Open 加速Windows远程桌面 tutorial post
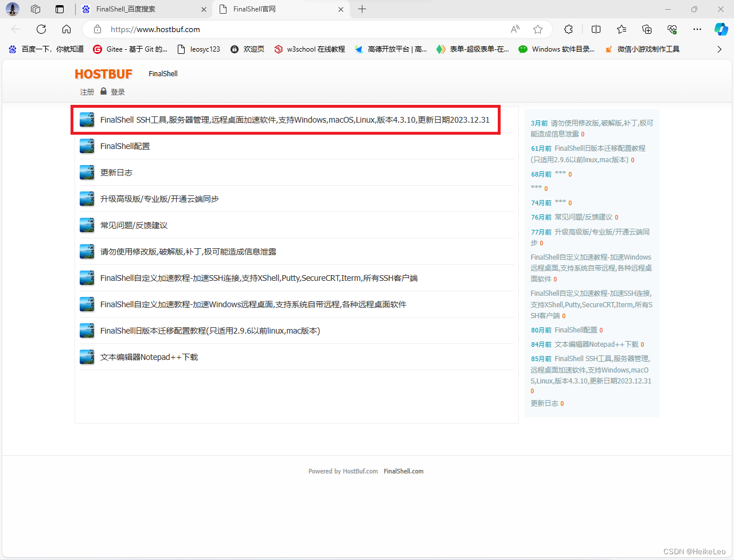 (x=253, y=304)
